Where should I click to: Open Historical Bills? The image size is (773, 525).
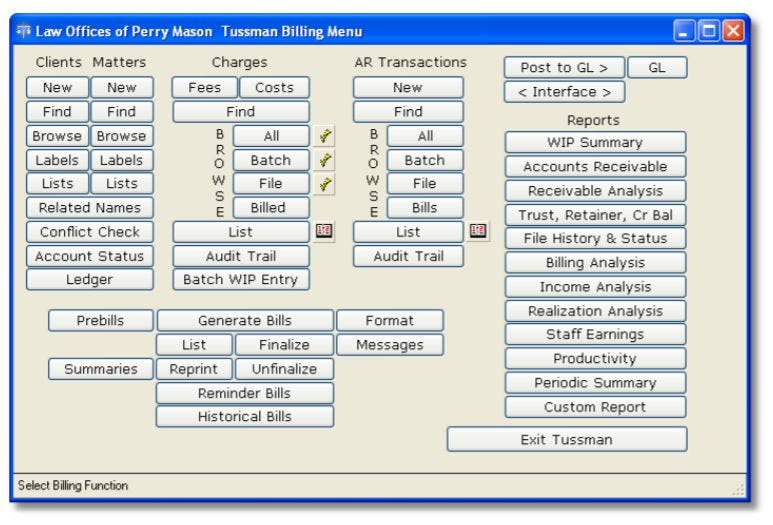click(x=245, y=416)
